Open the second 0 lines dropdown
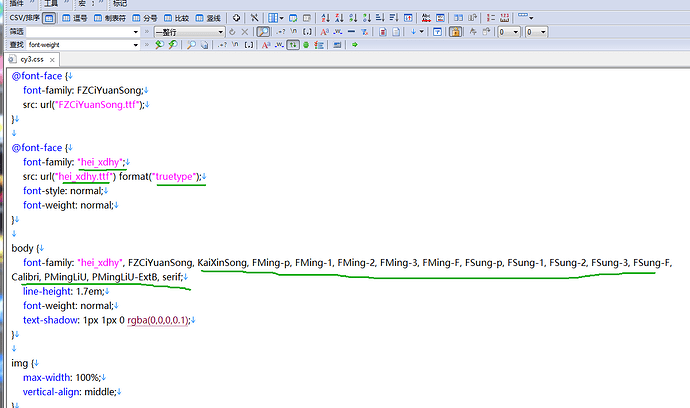Image resolution: width=690 pixels, height=408 pixels. click(x=536, y=32)
